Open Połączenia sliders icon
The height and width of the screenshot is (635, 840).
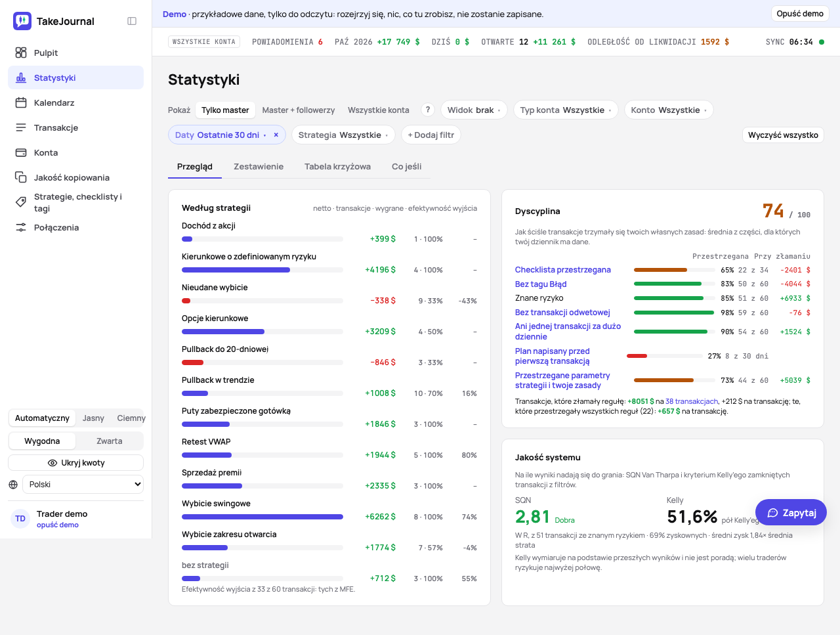(x=21, y=227)
